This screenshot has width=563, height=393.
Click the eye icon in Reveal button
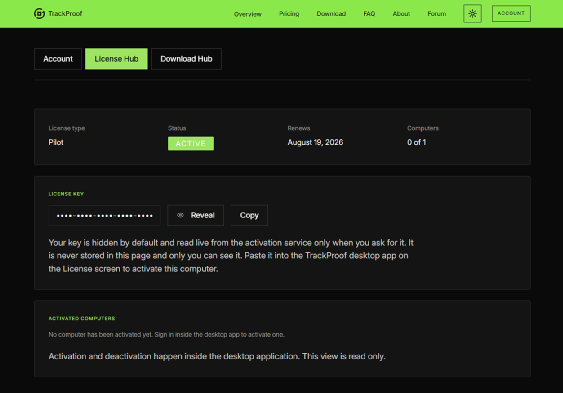click(x=181, y=215)
